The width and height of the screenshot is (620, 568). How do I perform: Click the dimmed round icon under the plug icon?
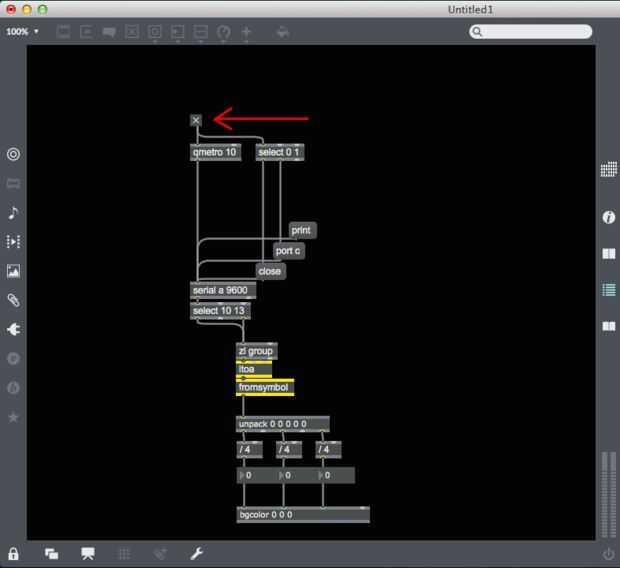coord(13,358)
